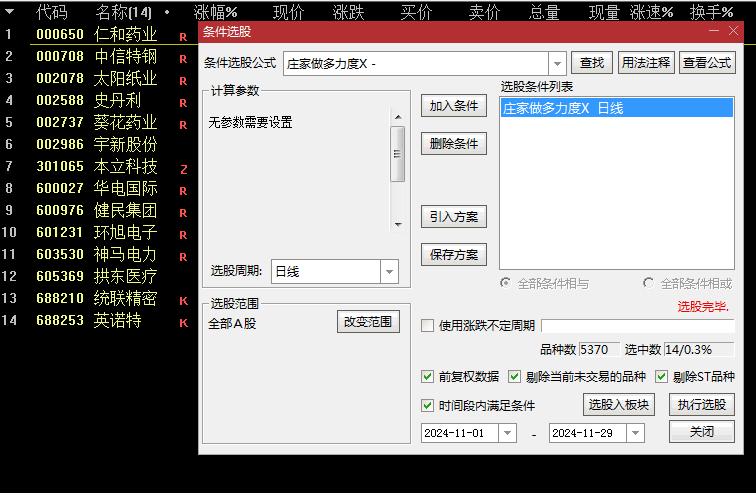The width and height of the screenshot is (756, 493).
Task: Click scroll up arrow in 计算参数 panel
Action: 398,117
